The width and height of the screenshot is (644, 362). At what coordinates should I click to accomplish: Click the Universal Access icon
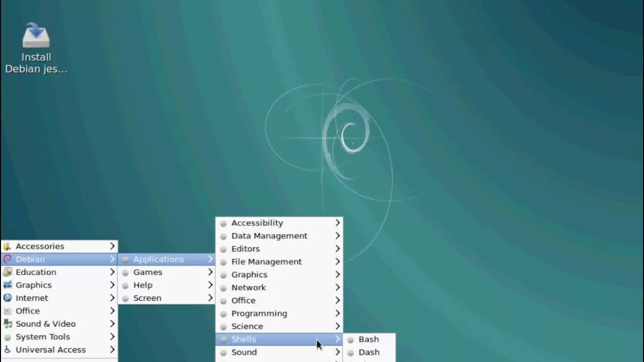[7, 350]
